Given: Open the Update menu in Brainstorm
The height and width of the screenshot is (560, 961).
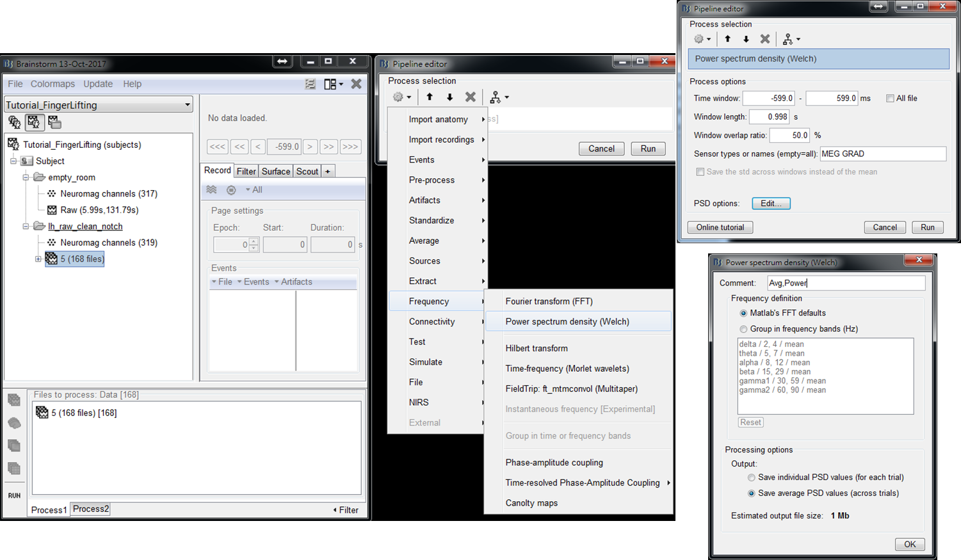Looking at the screenshot, I should click(x=98, y=84).
